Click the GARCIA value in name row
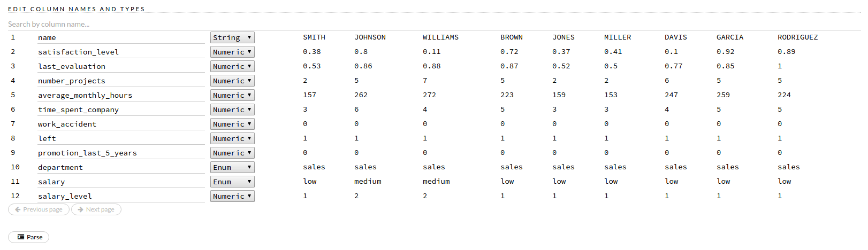Screen dimensions: 868x250 click(x=730, y=37)
